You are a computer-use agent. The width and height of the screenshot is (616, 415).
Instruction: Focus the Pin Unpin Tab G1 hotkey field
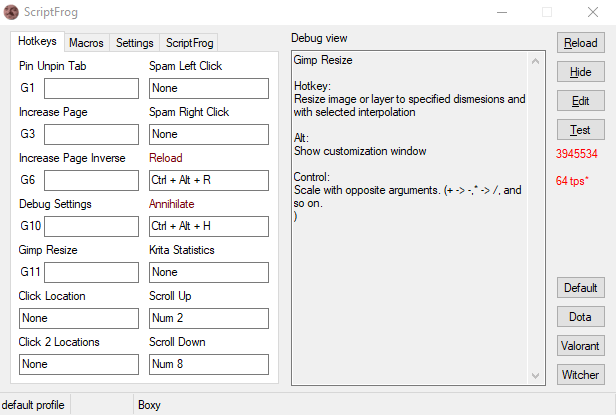click(91, 88)
